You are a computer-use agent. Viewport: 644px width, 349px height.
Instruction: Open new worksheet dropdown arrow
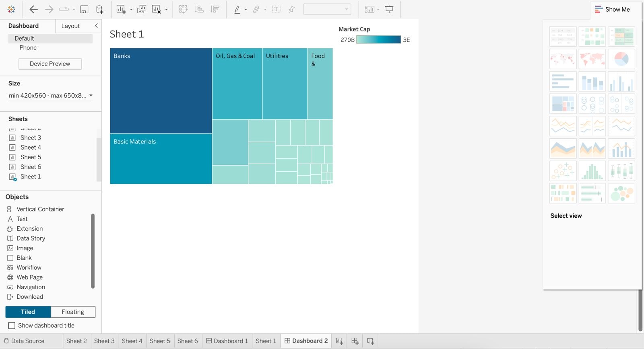131,10
